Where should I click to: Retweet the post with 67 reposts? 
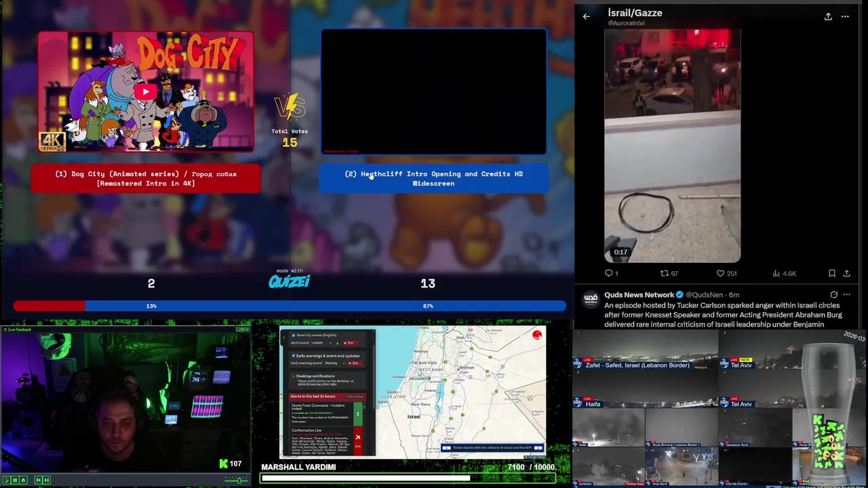[669, 273]
